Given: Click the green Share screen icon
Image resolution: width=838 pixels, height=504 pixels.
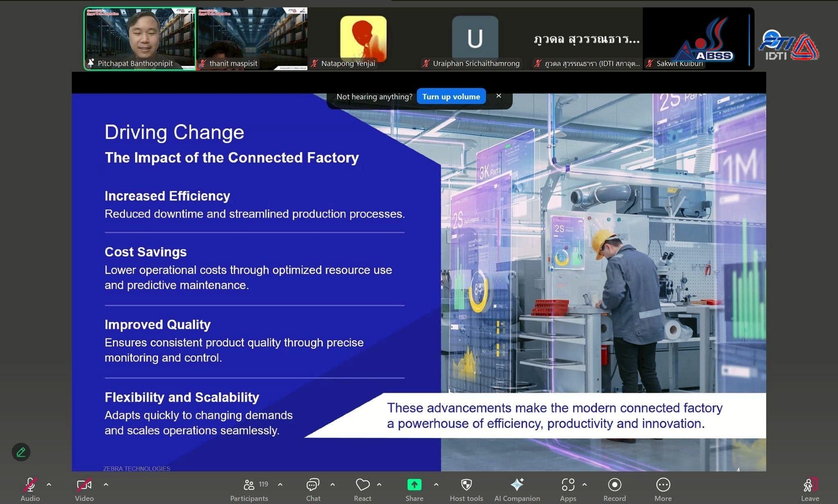Looking at the screenshot, I should pos(414,485).
